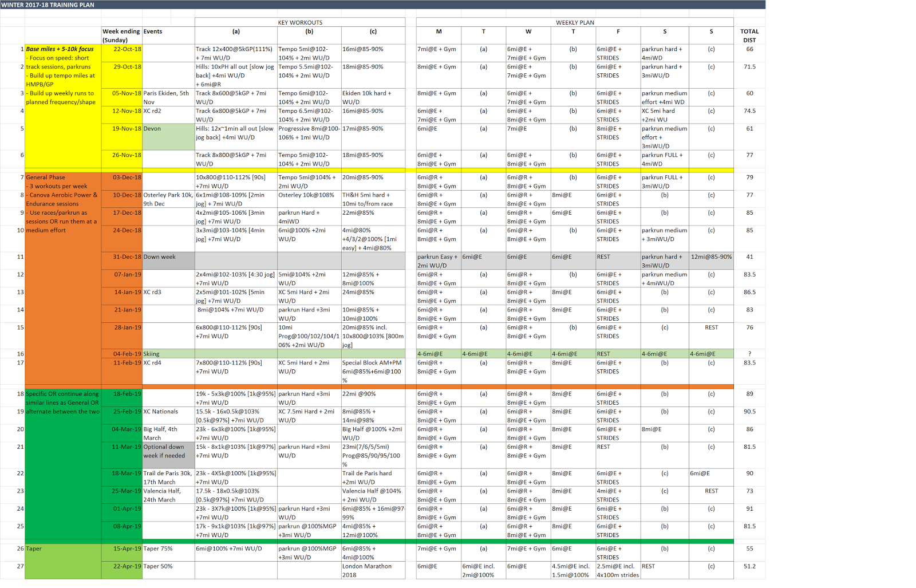The width and height of the screenshot is (916, 588).
Task: Select the '23mi(7/6/5/5mi)' progression run cell
Action: (373, 456)
